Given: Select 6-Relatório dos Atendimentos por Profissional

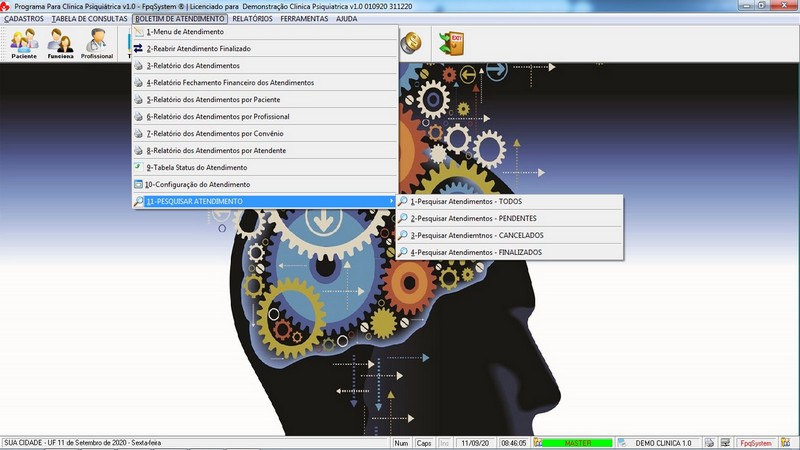Looking at the screenshot, I should 265,116.
